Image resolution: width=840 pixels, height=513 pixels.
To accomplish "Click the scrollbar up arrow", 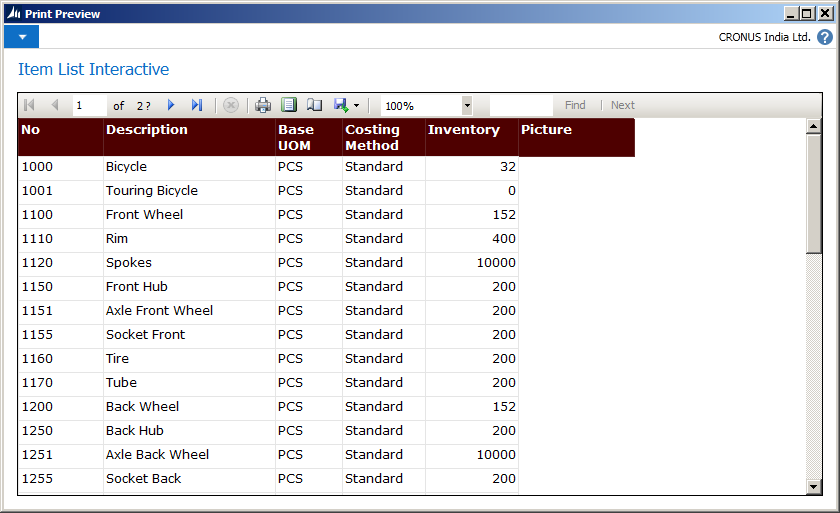I will point(813,126).
